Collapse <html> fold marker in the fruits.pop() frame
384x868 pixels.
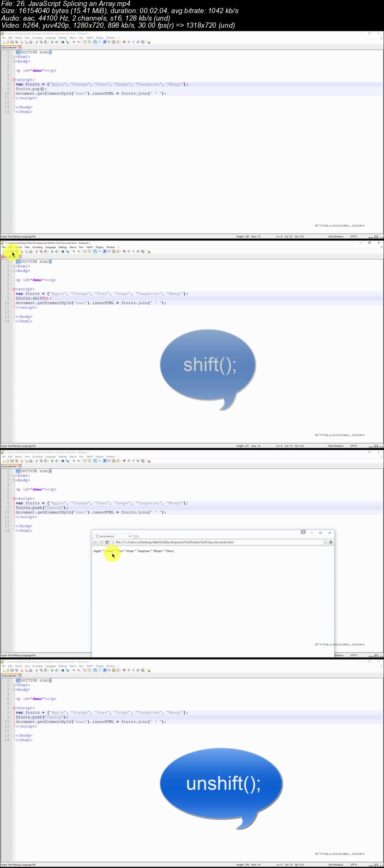coord(14,57)
